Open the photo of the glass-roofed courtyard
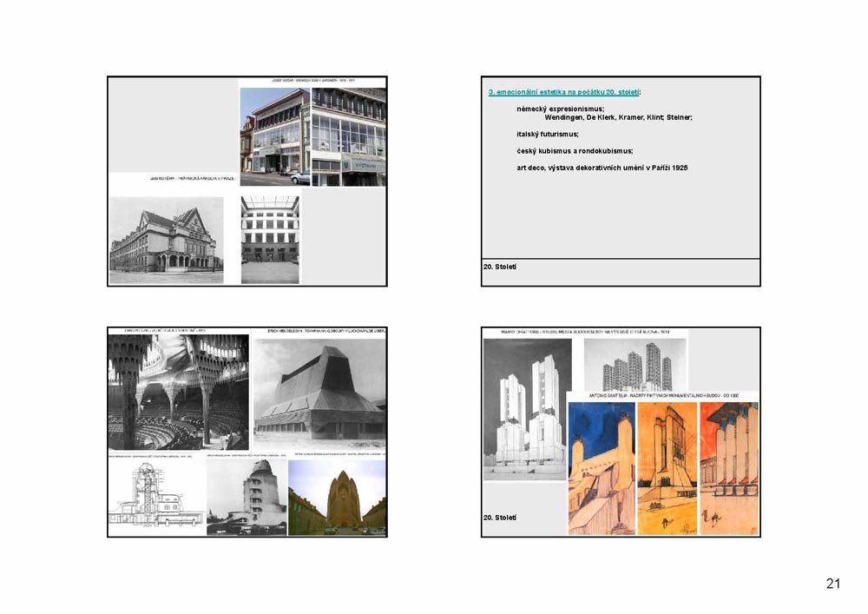 point(270,239)
